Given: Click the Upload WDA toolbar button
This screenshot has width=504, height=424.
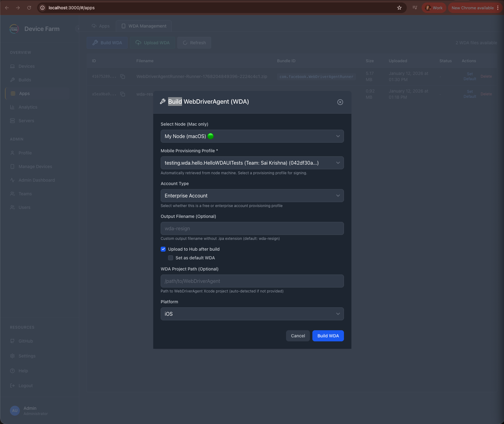Looking at the screenshot, I should point(152,43).
